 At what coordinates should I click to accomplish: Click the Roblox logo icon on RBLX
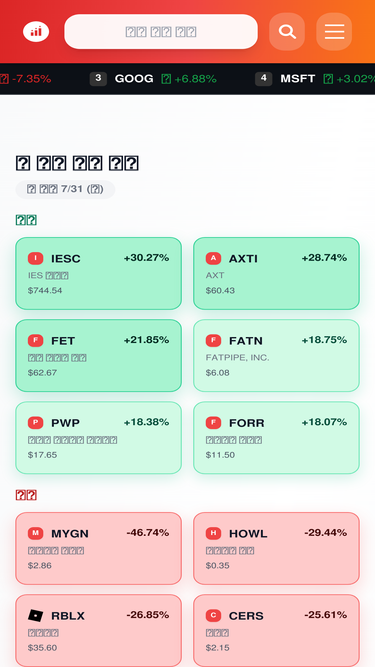pyautogui.click(x=35, y=615)
